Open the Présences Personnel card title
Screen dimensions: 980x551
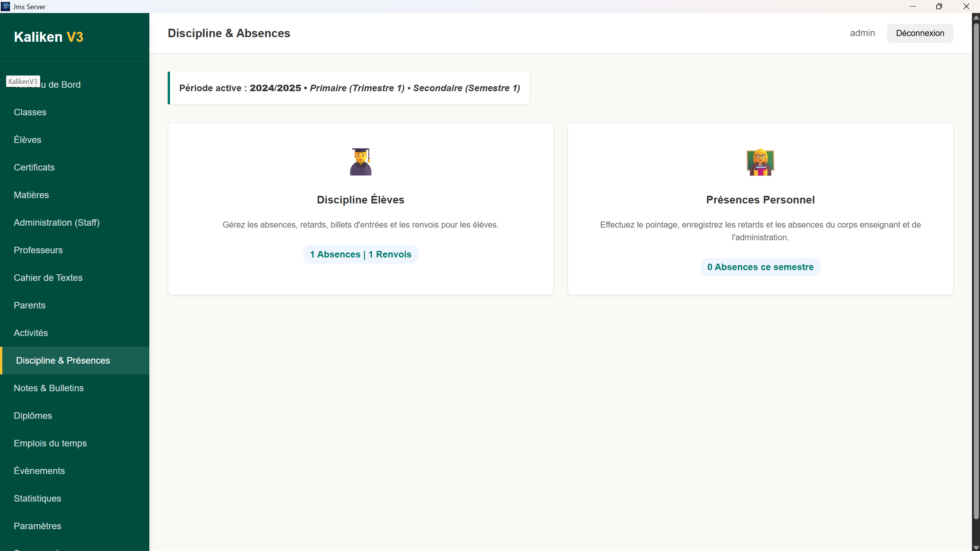tap(760, 200)
